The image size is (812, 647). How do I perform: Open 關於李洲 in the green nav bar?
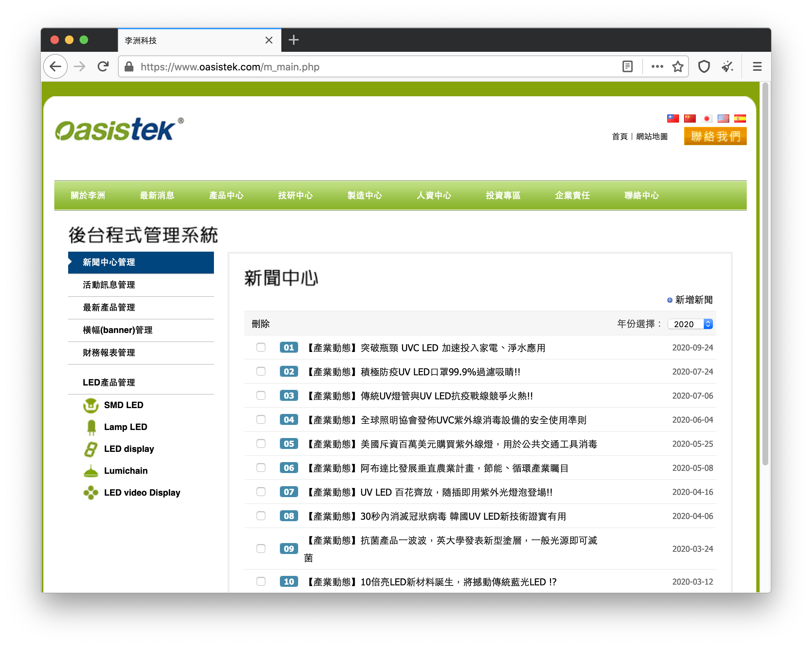[88, 195]
